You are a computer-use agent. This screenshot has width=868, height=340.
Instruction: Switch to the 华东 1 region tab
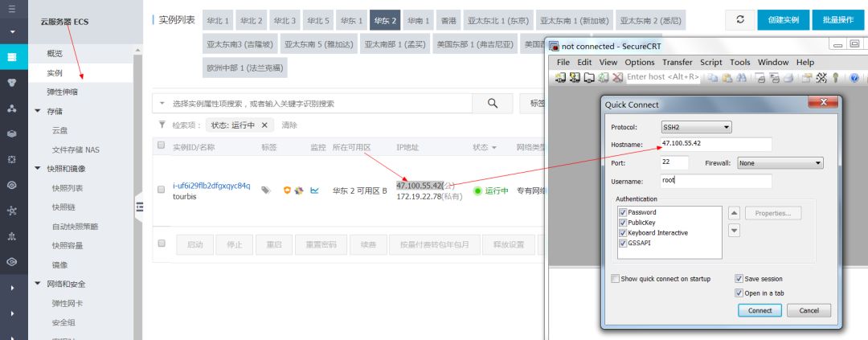point(351,20)
